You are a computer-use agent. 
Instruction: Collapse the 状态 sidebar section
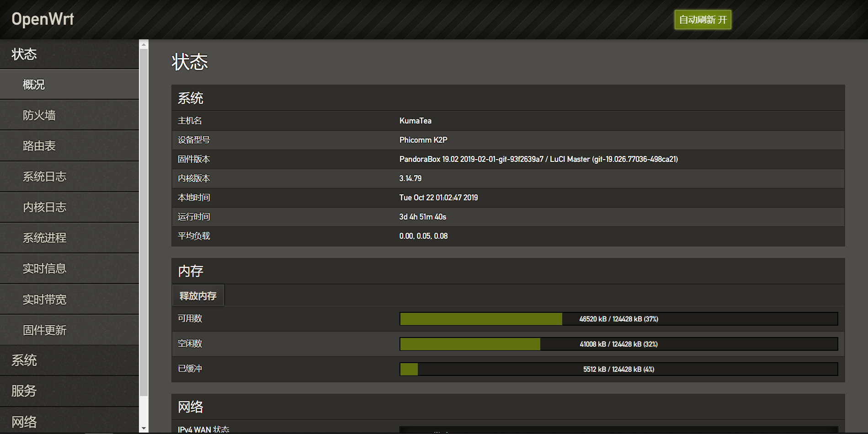[24, 54]
